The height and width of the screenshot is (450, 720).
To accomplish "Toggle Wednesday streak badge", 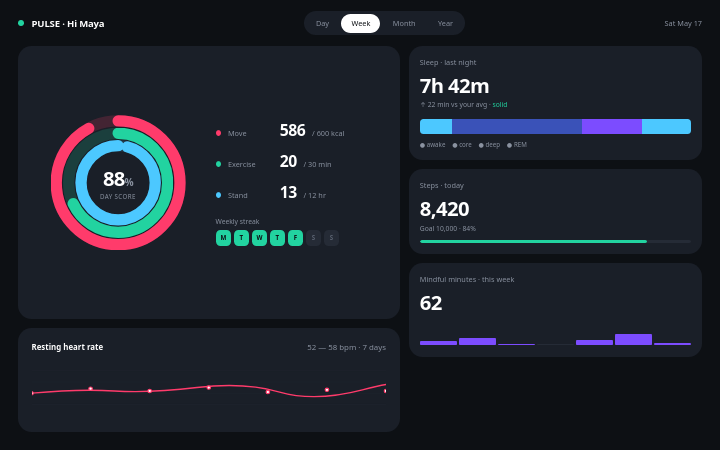I will [259, 238].
